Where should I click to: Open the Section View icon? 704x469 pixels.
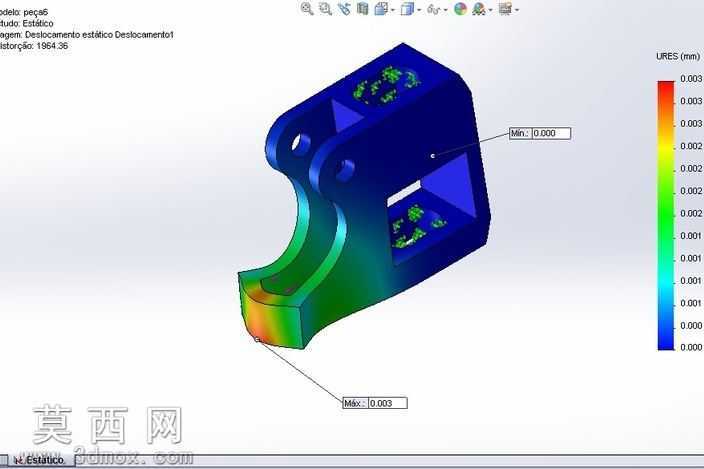pos(363,9)
